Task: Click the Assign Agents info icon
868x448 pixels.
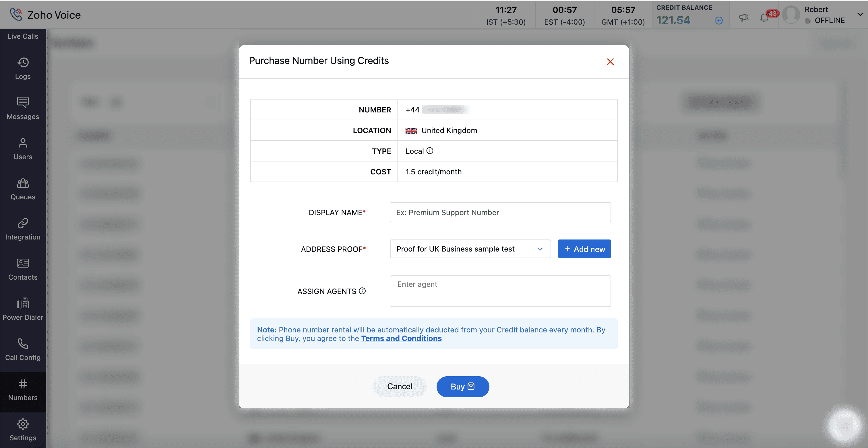Action: (x=362, y=291)
